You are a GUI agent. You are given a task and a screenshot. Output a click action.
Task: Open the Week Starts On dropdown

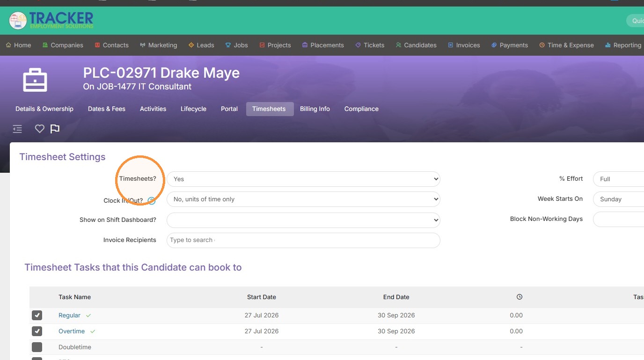619,199
